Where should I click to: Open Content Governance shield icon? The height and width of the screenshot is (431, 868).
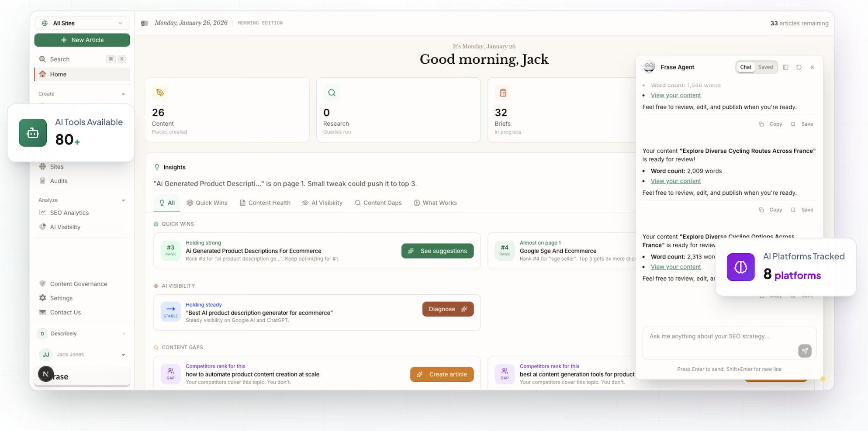tap(42, 284)
